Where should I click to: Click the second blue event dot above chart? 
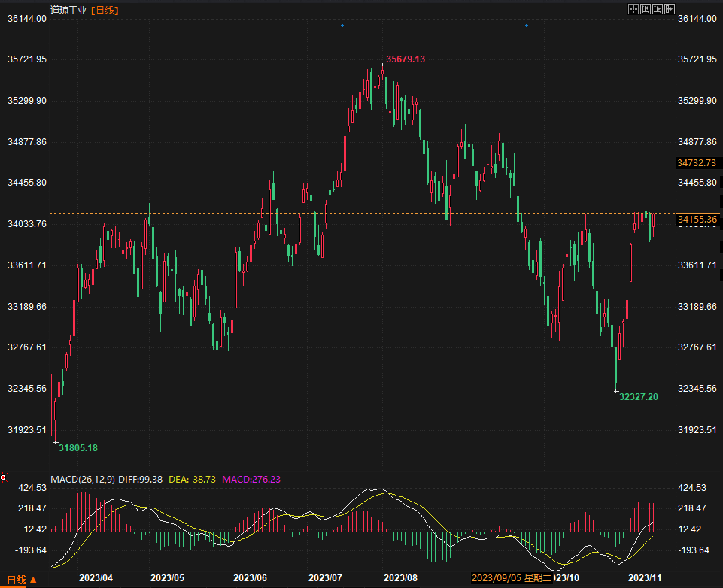tap(526, 26)
